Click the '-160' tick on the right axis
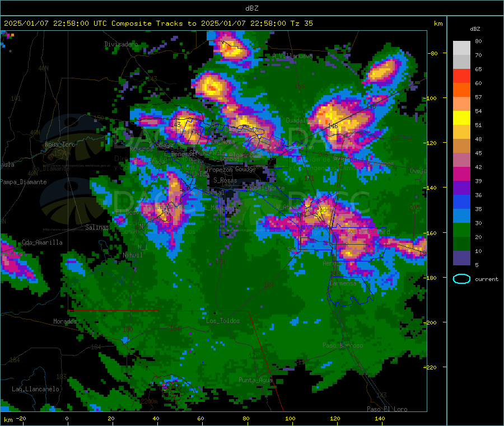504x426 pixels. click(431, 233)
